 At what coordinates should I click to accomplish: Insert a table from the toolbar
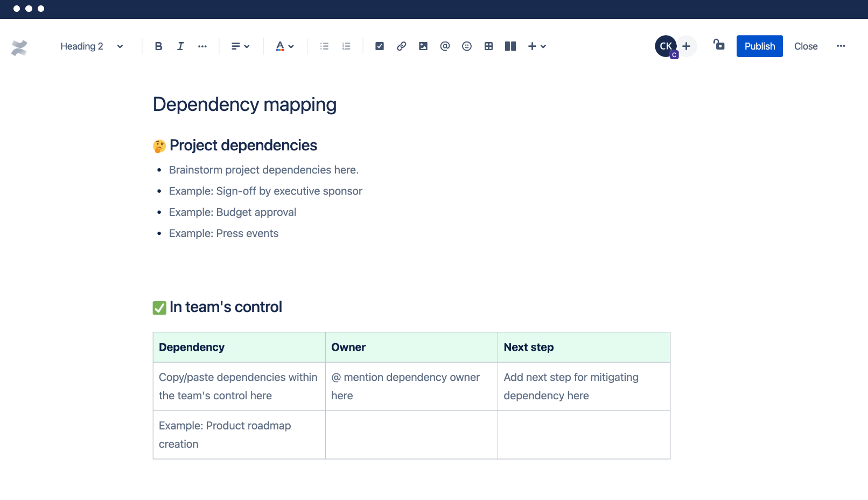tap(488, 46)
